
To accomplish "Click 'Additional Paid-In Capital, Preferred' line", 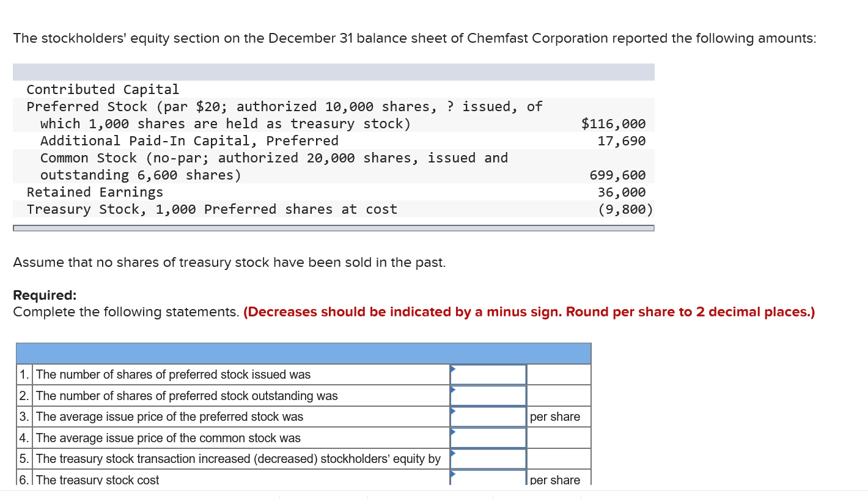I will click(189, 141).
